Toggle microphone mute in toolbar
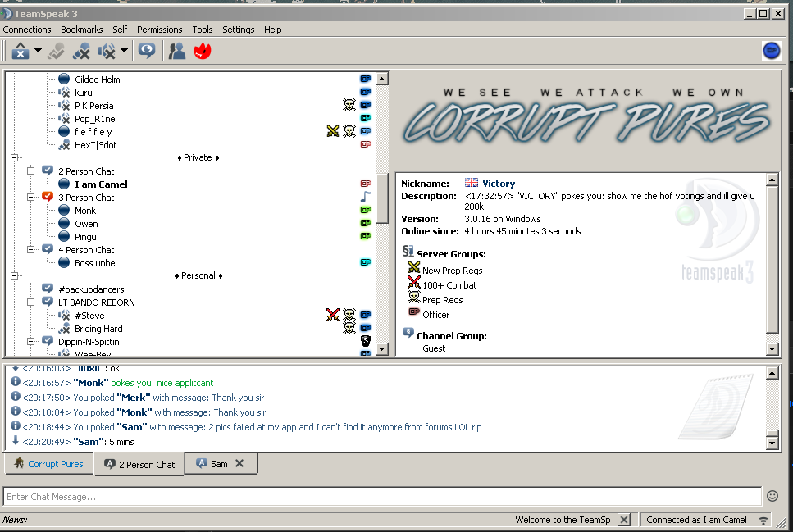This screenshot has width=793, height=532. click(x=81, y=51)
